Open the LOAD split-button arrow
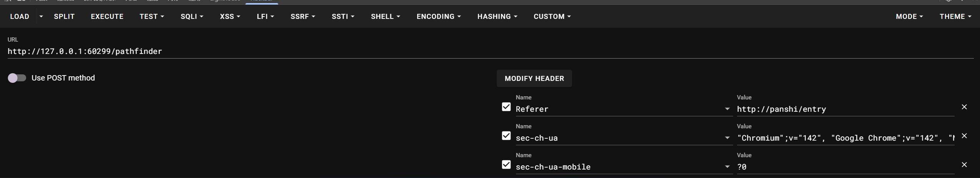980x178 pixels. click(41, 17)
